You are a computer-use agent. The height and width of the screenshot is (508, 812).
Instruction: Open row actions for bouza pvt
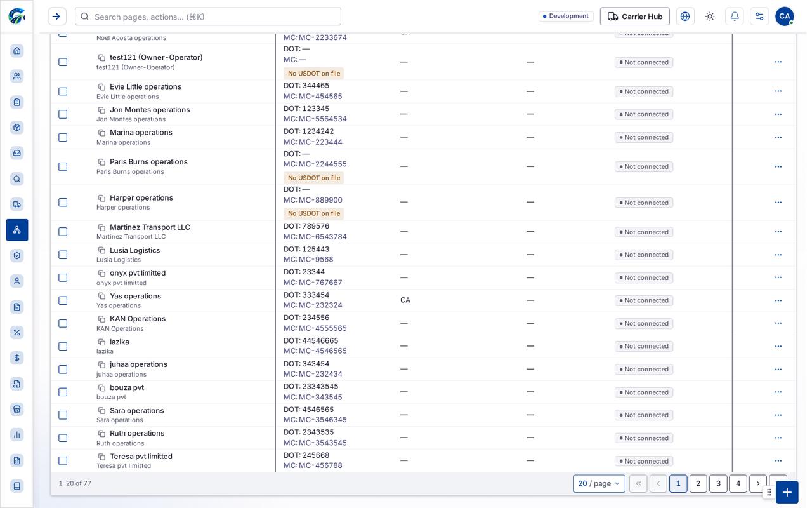(778, 392)
